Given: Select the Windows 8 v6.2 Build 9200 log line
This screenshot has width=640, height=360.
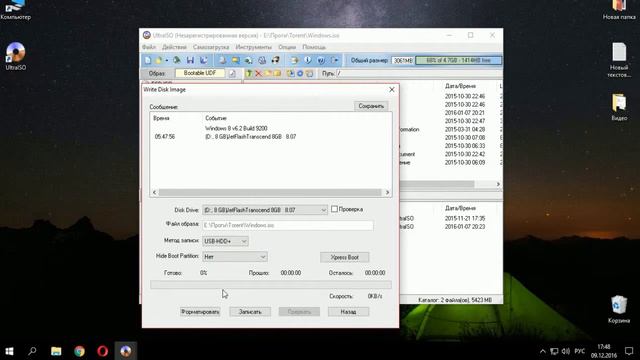Looking at the screenshot, I should point(236,128).
